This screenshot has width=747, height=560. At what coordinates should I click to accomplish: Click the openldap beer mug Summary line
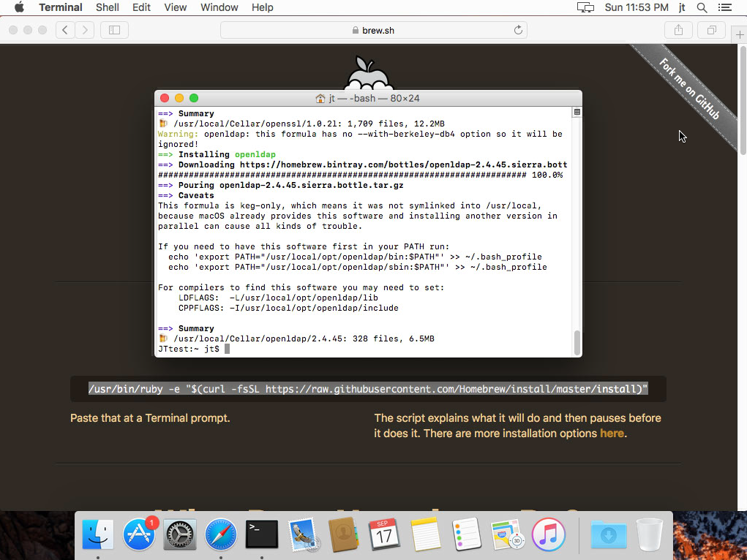click(296, 338)
